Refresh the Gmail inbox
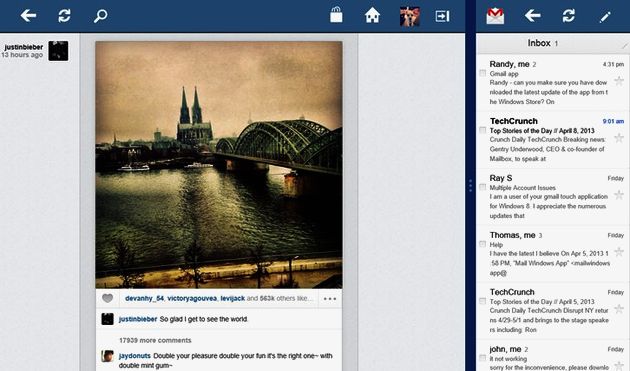630x371 pixels. point(569,16)
